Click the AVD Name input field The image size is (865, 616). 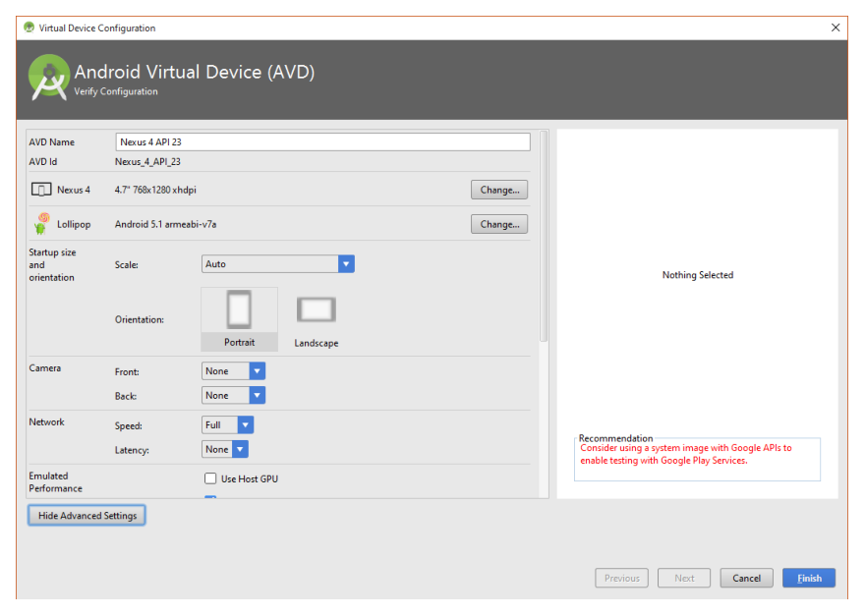tap(322, 141)
